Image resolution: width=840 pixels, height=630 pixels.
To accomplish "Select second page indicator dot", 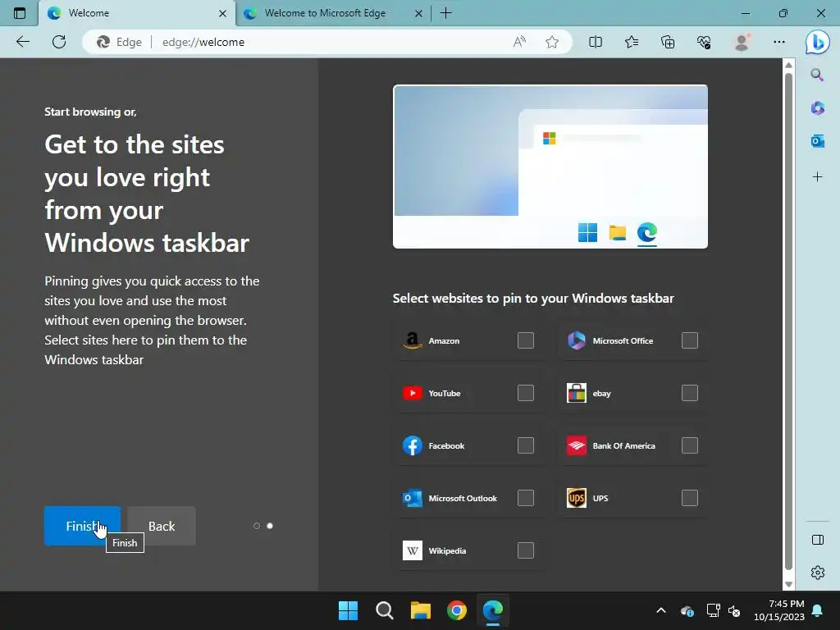I will (x=270, y=526).
